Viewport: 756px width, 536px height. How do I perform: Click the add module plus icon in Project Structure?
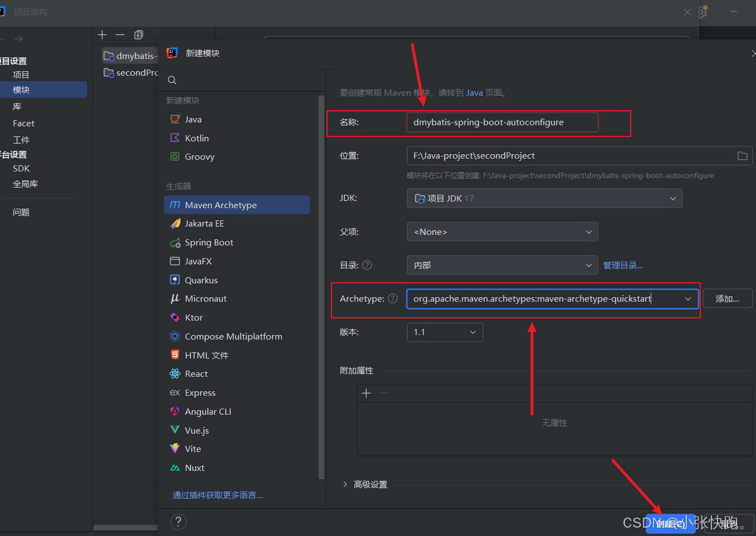click(102, 35)
